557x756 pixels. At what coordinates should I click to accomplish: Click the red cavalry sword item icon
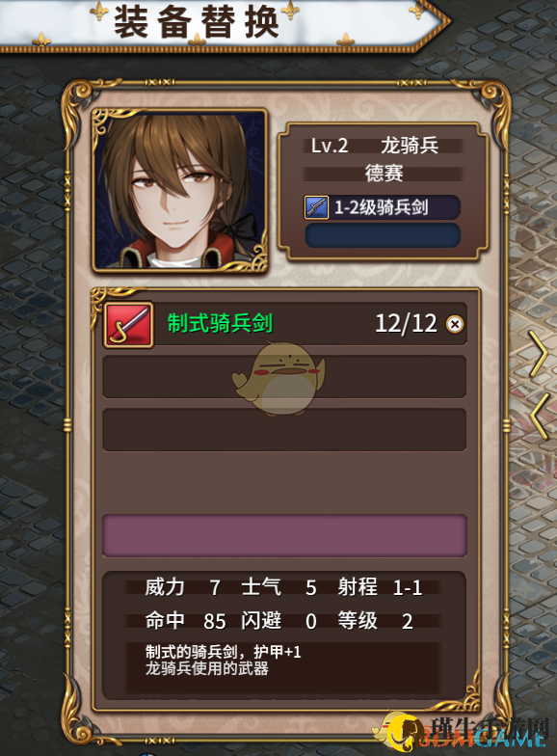tap(129, 324)
